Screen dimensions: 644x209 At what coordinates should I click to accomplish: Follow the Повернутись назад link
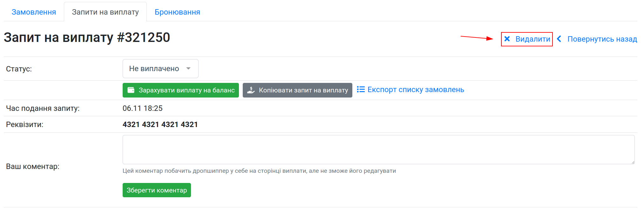(x=602, y=39)
